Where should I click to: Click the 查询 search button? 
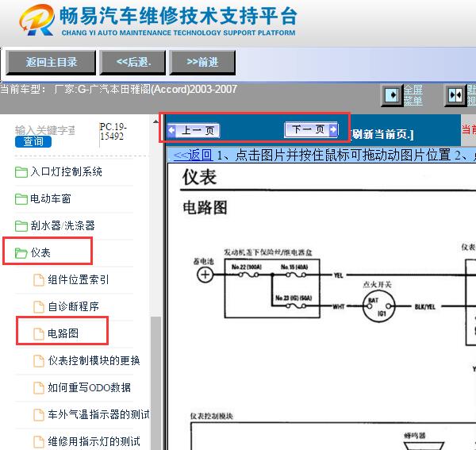click(33, 141)
